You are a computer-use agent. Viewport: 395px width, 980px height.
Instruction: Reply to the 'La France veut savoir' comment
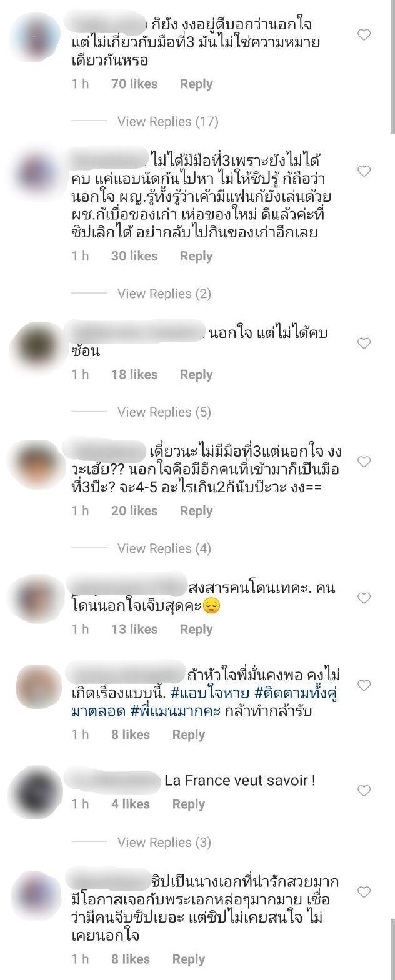click(189, 804)
